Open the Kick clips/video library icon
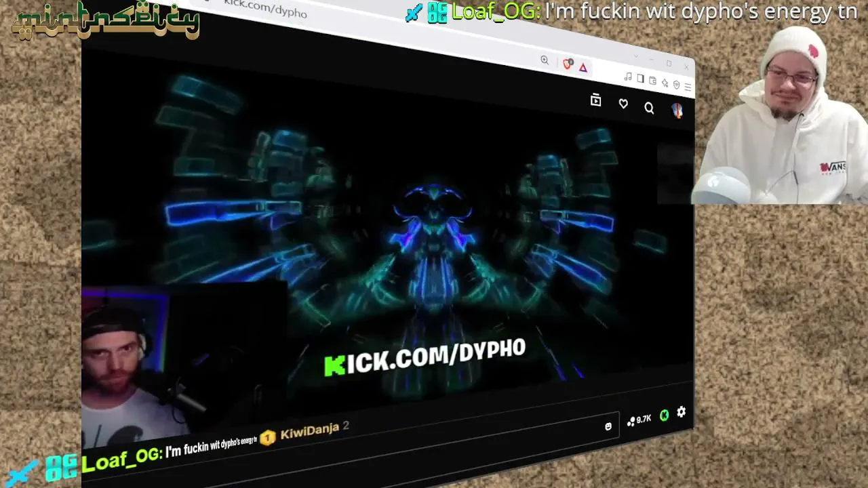This screenshot has height=488, width=868. pos(595,100)
